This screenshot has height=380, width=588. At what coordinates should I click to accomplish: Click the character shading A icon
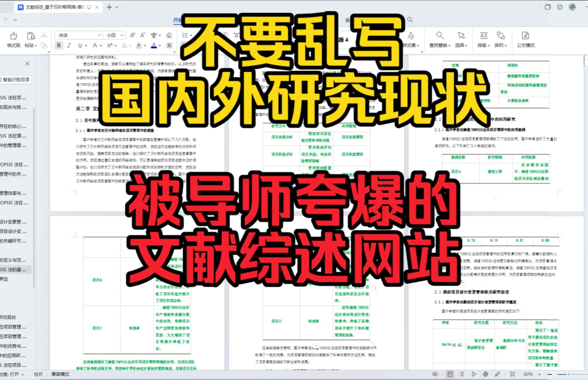[169, 45]
